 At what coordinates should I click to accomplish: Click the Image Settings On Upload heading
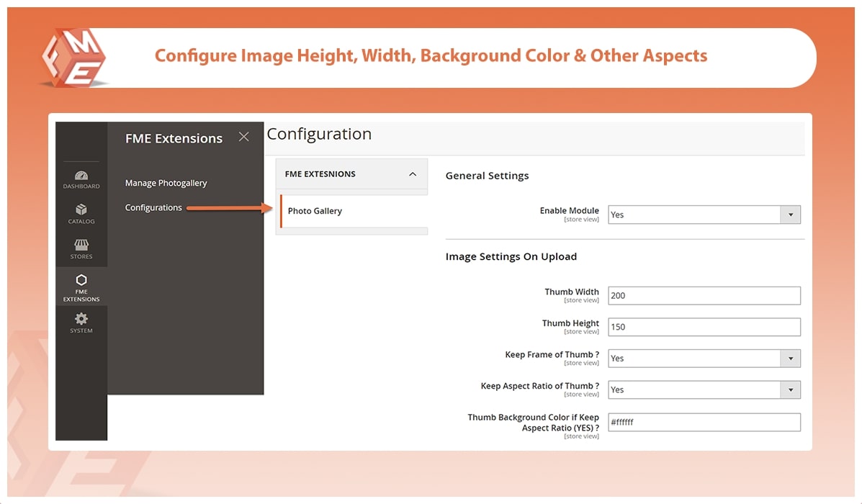point(511,256)
